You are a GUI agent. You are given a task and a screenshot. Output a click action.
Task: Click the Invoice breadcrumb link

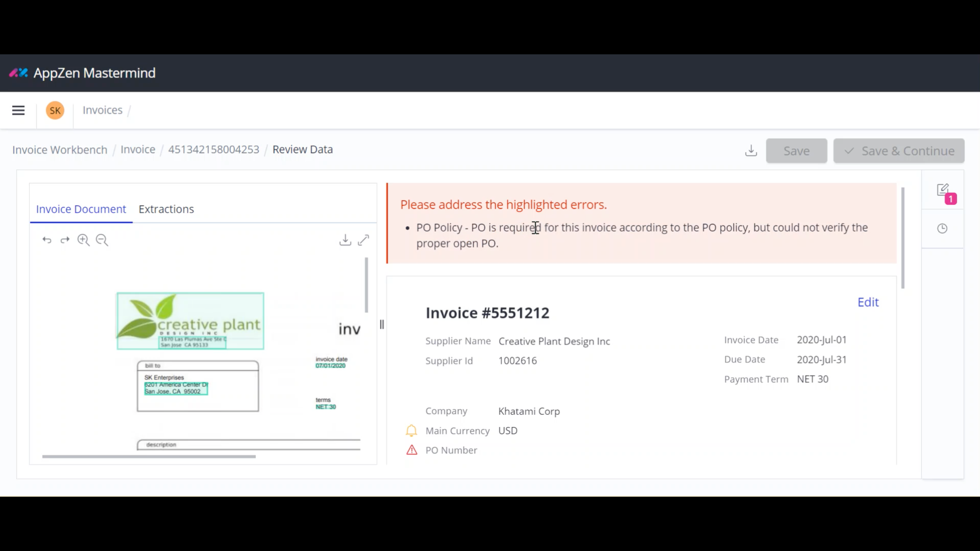[138, 149]
